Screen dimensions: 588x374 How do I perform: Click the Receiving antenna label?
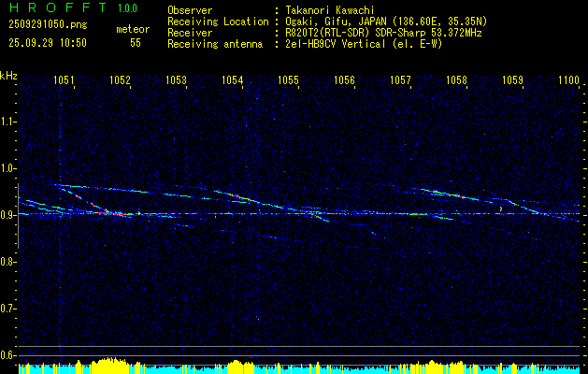point(215,44)
